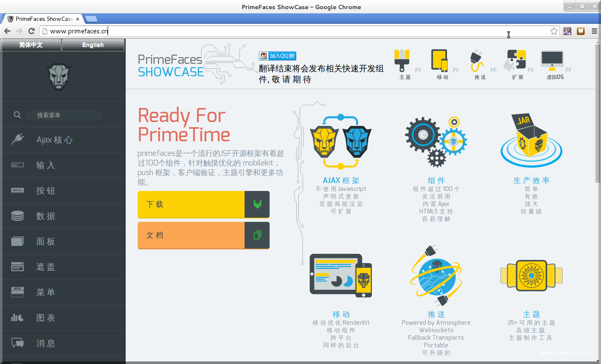Click the 加入QQ群 button
The height and width of the screenshot is (364, 601).
tap(278, 56)
